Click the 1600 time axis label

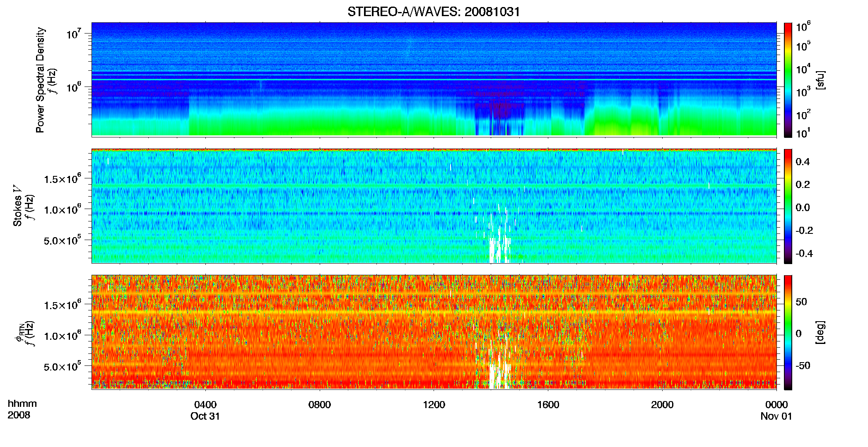[548, 404]
